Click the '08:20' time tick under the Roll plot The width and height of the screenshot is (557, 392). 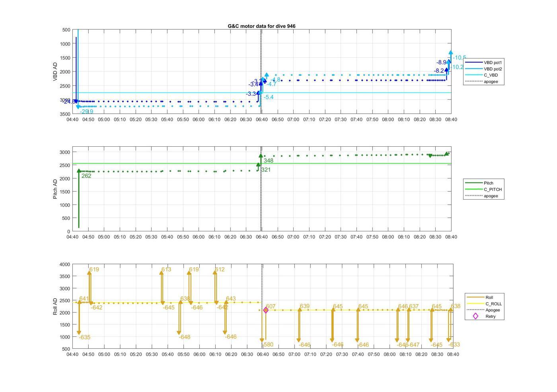click(421, 354)
